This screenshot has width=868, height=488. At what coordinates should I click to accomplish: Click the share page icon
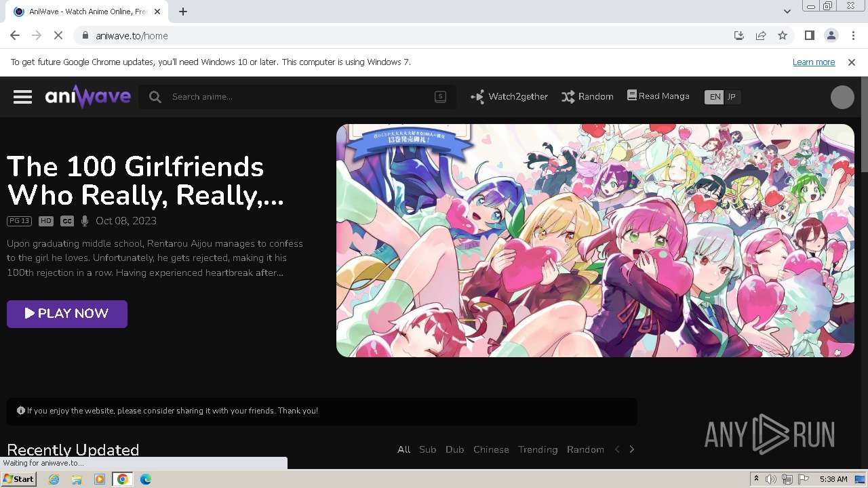[x=761, y=36]
